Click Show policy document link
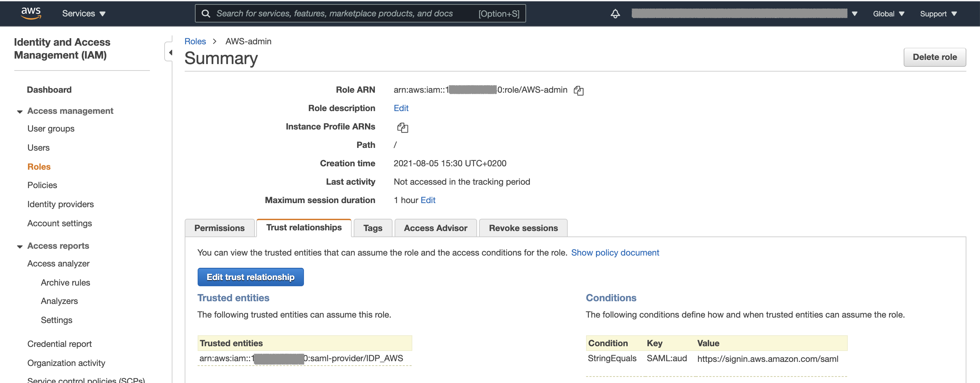 coord(615,252)
